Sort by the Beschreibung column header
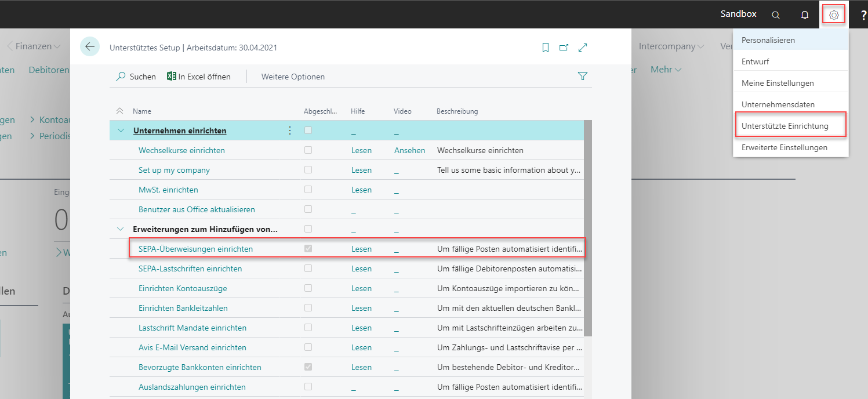Image resolution: width=868 pixels, height=399 pixels. 457,111
